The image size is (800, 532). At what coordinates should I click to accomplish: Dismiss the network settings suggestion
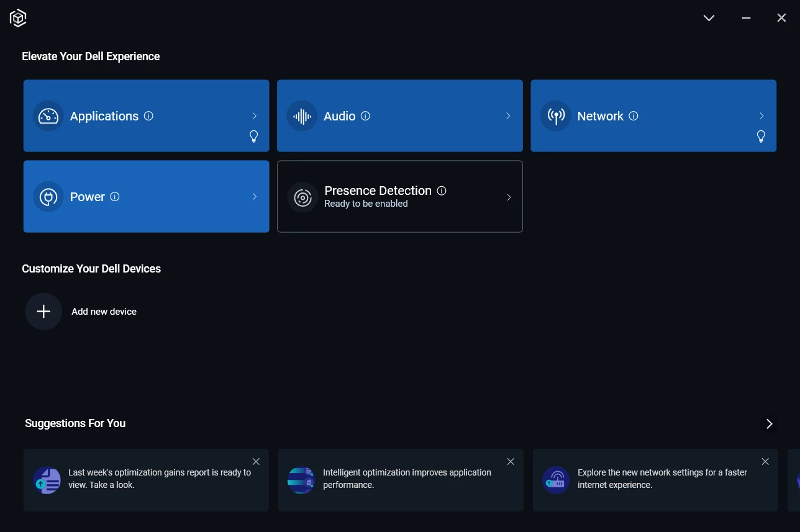(765, 462)
